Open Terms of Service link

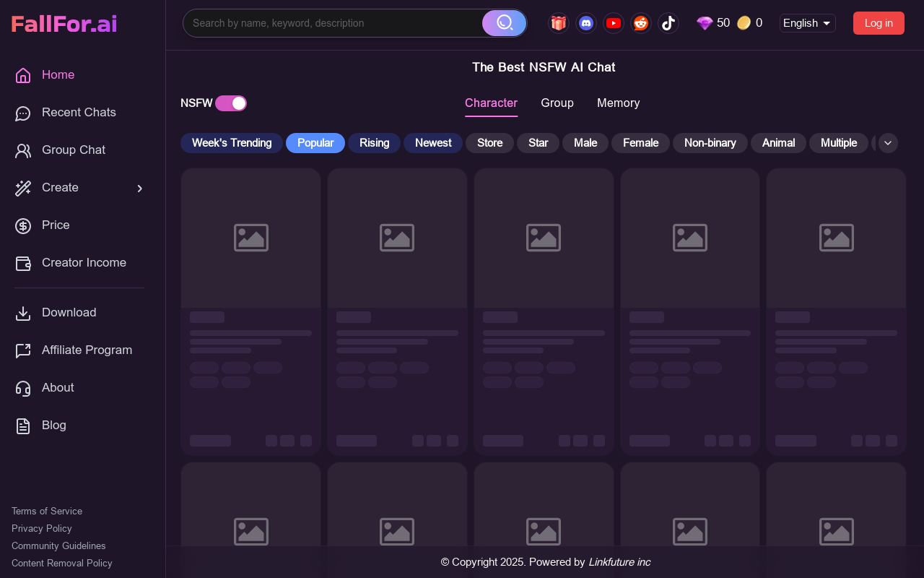click(47, 512)
